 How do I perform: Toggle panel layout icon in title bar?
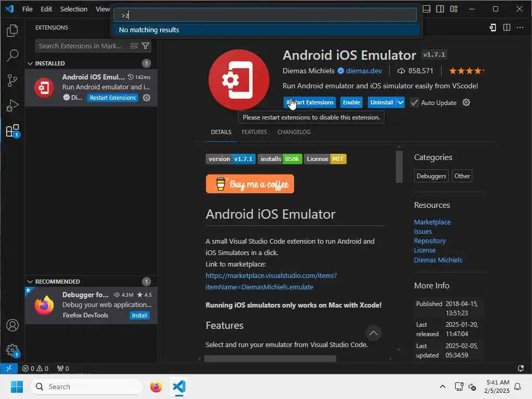click(427, 9)
